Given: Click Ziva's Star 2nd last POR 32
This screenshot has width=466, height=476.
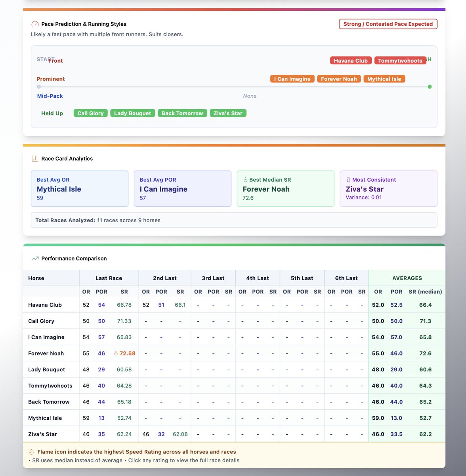Looking at the screenshot, I should click(x=161, y=434).
